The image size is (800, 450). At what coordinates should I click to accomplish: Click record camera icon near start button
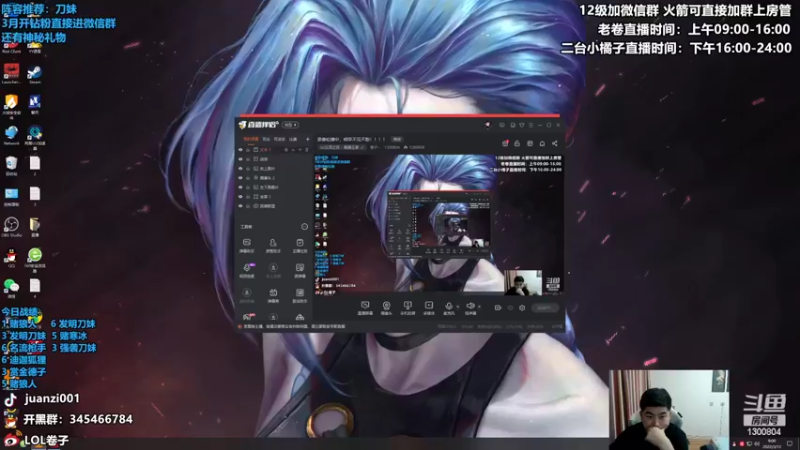coord(498,308)
